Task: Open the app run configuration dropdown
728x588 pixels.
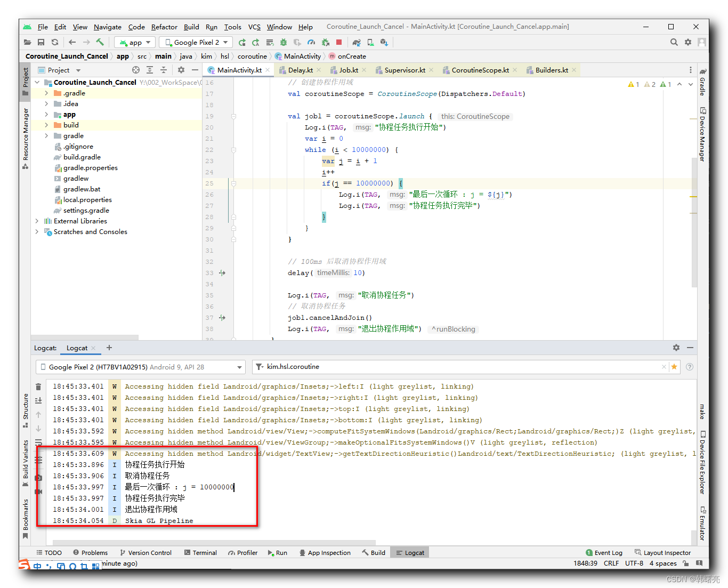Action: point(134,42)
